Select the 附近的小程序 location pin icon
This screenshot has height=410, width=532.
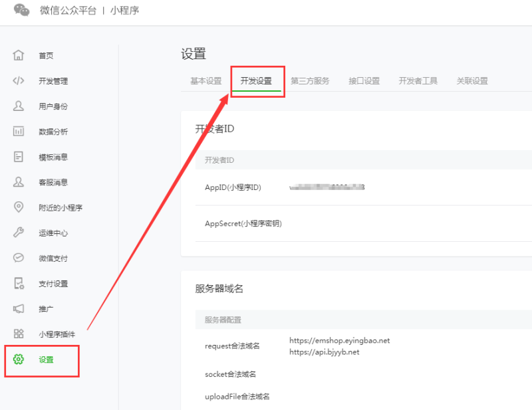19,207
